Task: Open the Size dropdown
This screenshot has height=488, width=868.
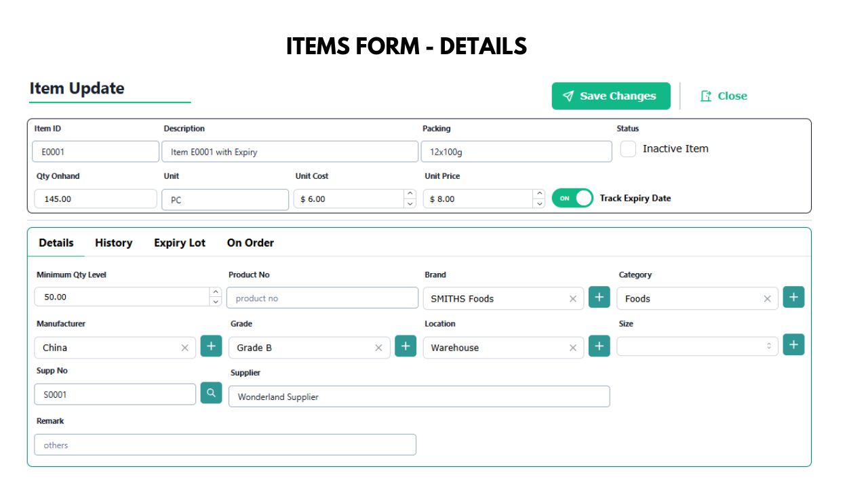Action: click(x=697, y=346)
